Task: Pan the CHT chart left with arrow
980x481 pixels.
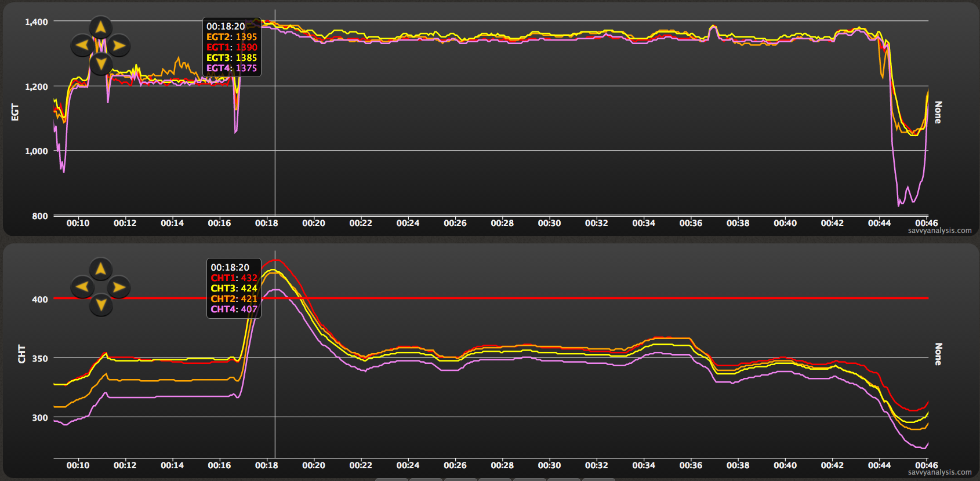Action: pos(82,287)
